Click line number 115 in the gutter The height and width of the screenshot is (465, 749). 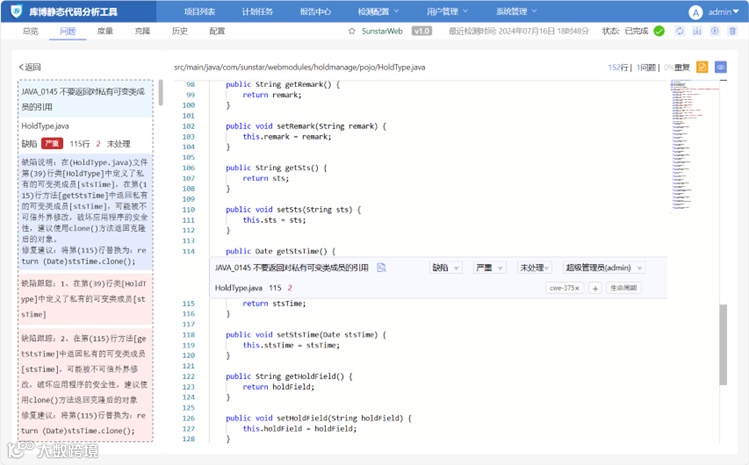tap(189, 303)
